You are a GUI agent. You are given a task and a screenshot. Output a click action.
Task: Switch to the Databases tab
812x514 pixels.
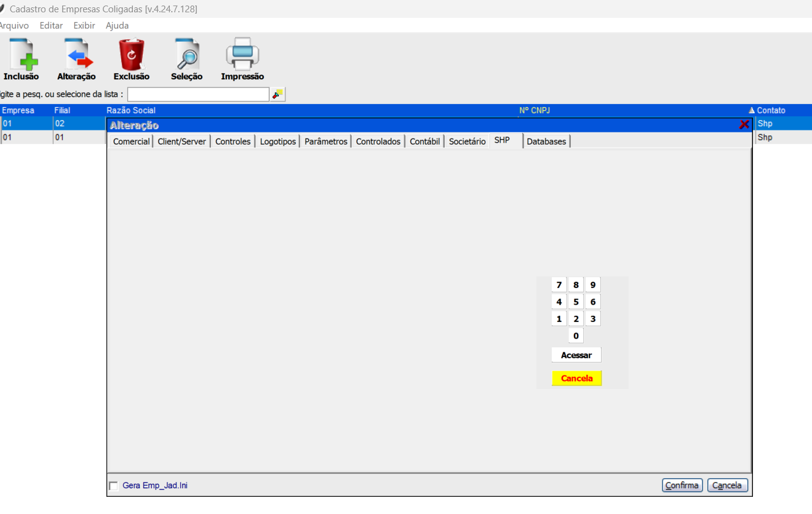[546, 142]
